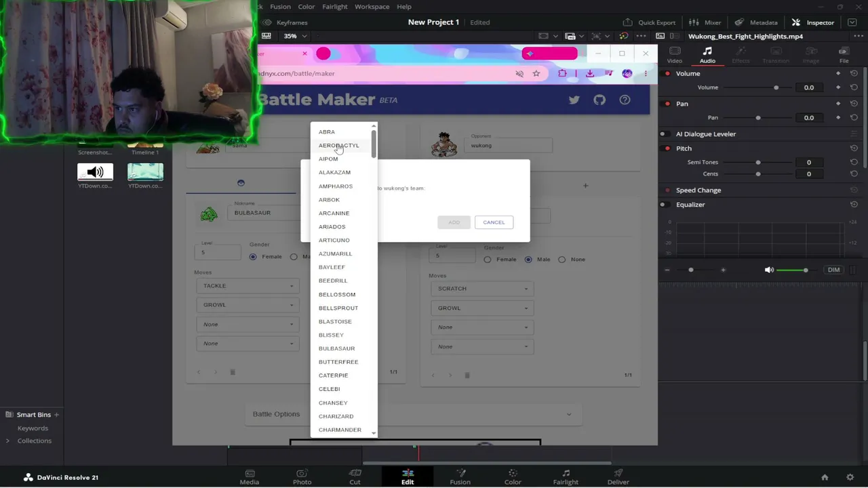This screenshot has height=488, width=868.
Task: Click the Inspector tools icon
Action: pos(796,22)
